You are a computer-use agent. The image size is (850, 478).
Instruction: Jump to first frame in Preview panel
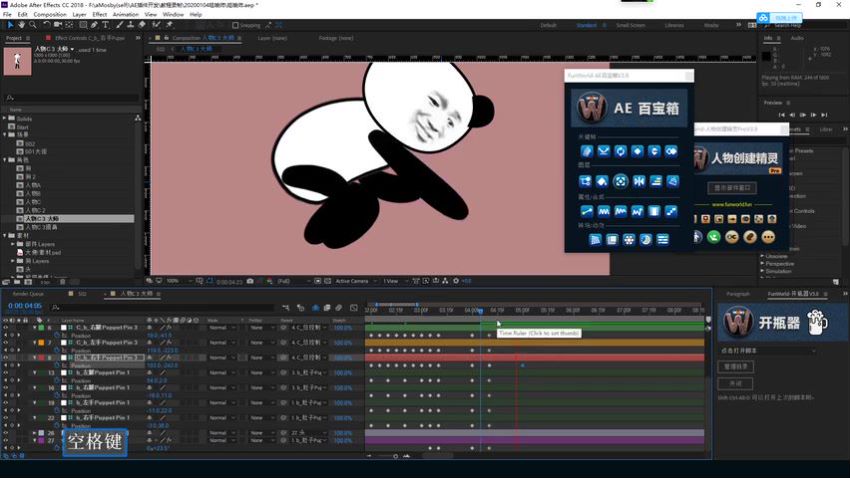(781, 114)
